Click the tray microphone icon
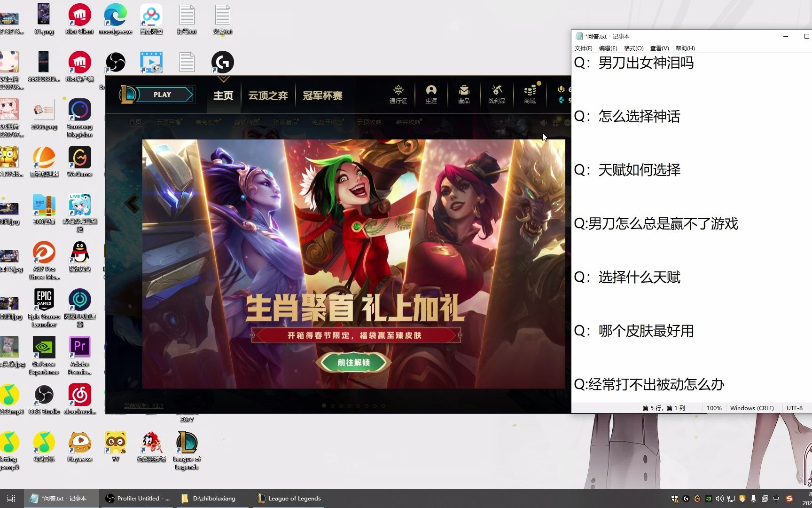This screenshot has width=812, height=508. [x=753, y=499]
